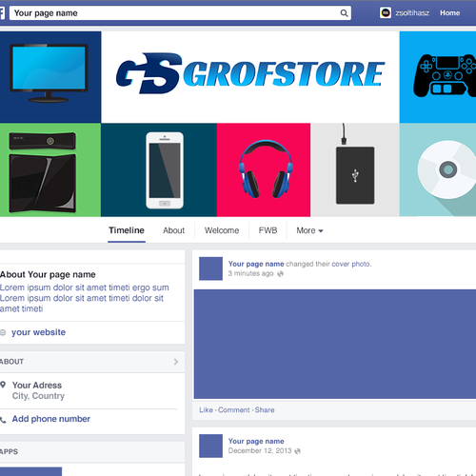The image size is (476, 476).
Task: Open Your page name on December 12 post
Action: tap(256, 442)
